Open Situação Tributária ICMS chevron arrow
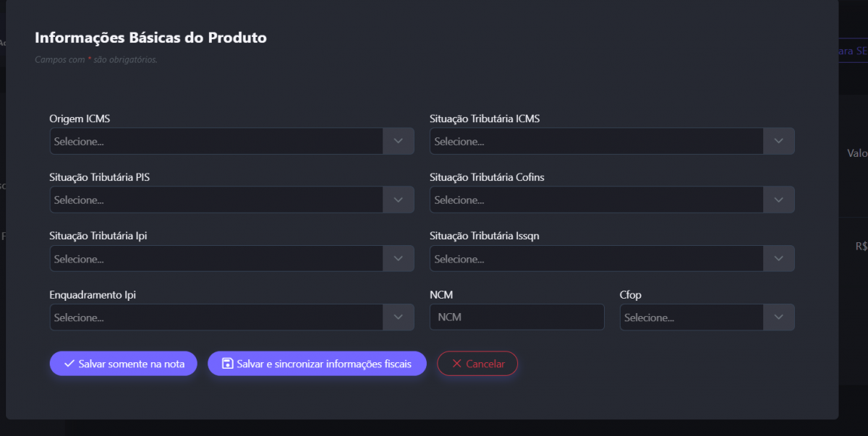This screenshot has width=868, height=436. tap(778, 141)
